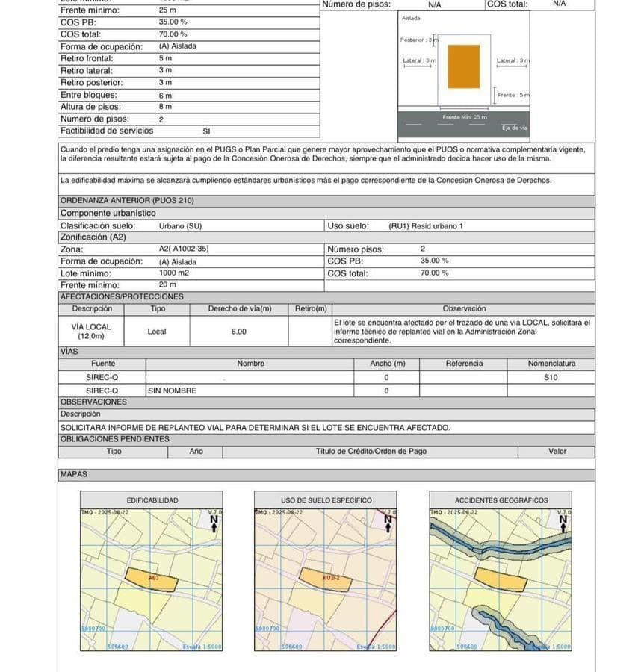Click the 'Ancho (m)' column header
The width and height of the screenshot is (641, 672).
click(x=387, y=364)
